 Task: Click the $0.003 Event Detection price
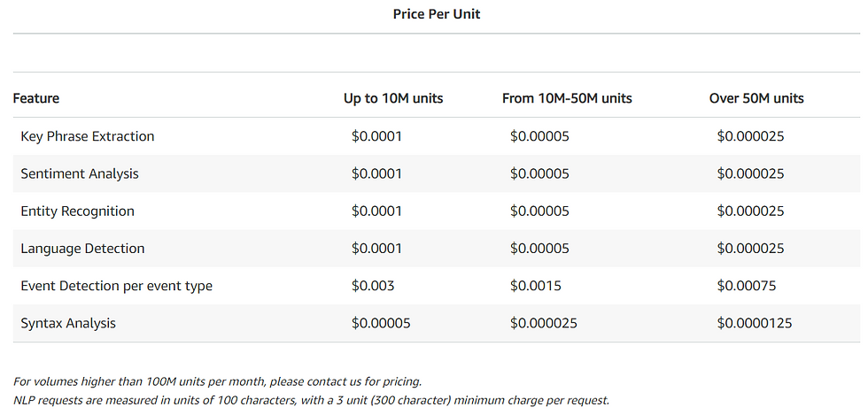coord(373,286)
